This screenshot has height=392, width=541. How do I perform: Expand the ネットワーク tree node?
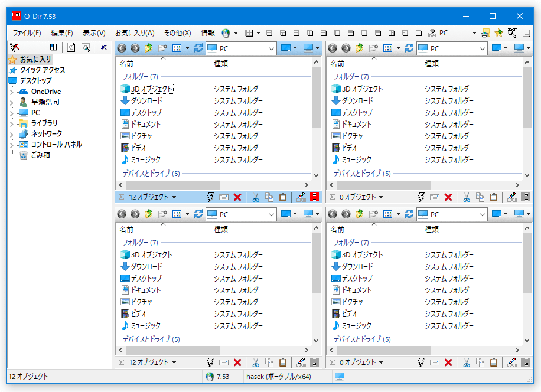tap(12, 135)
